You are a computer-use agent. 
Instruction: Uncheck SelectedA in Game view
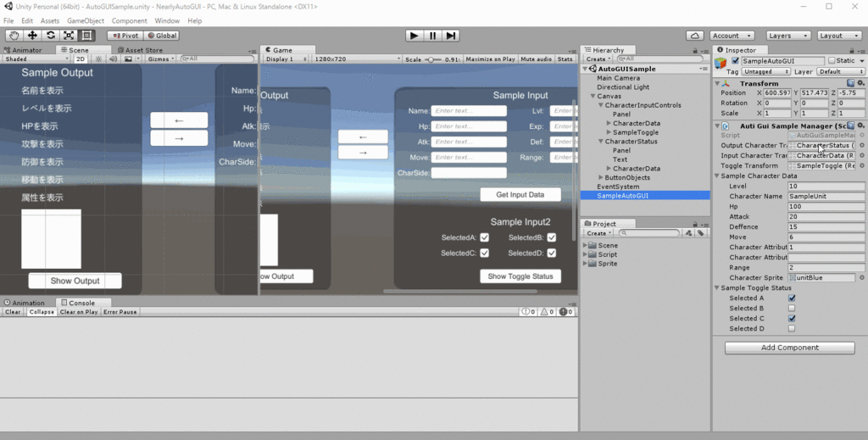(x=484, y=237)
